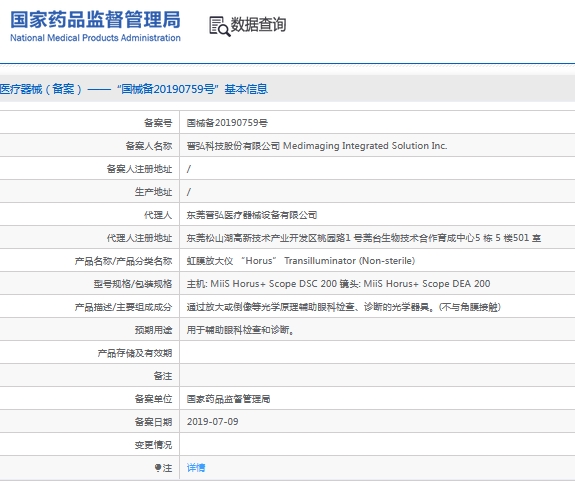575x488 pixels.
Task: Click the filing date 2019-07-09
Action: tap(212, 422)
